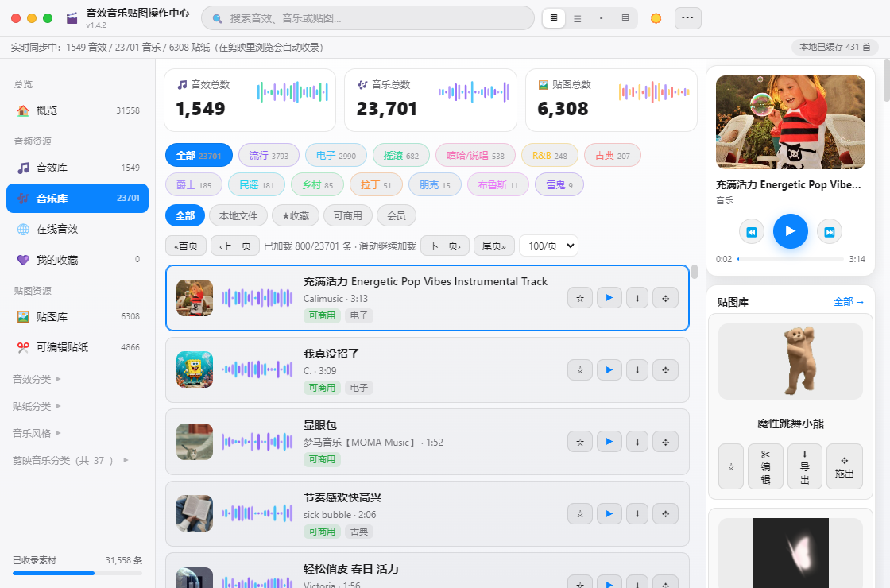Enable the 可商用 filter chip

(x=347, y=215)
